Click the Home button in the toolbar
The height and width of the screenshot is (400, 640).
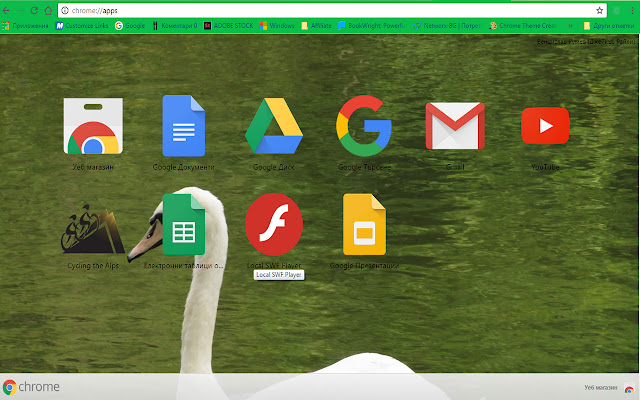point(48,11)
